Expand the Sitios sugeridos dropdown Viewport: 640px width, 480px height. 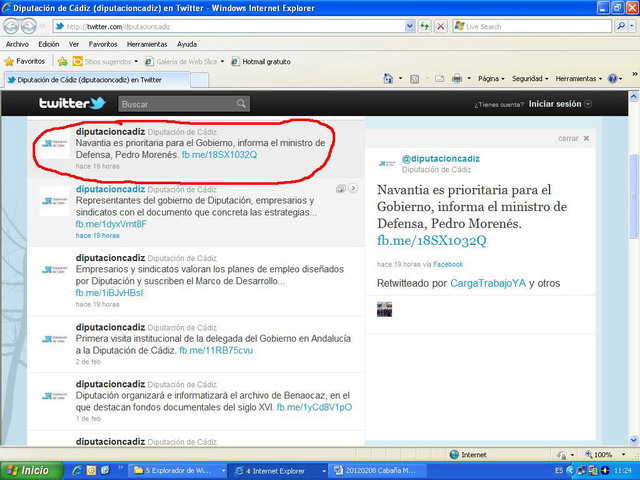136,62
